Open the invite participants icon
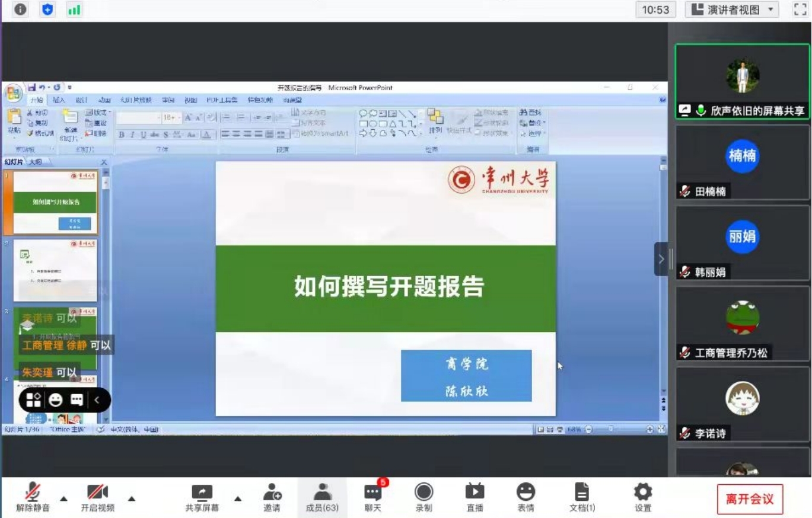Screen dimensions: 812x518 click(272, 493)
